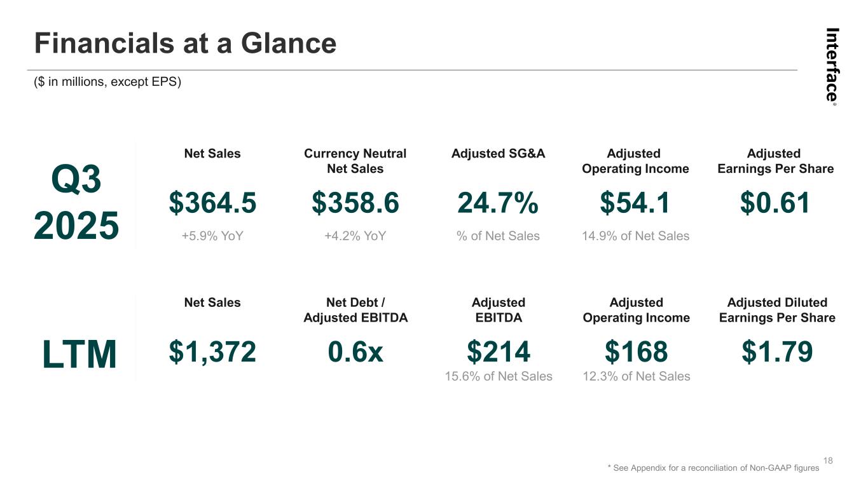Viewport: 868px width, 488px height.
Task: Select the $358.6 value
Action: [355, 203]
